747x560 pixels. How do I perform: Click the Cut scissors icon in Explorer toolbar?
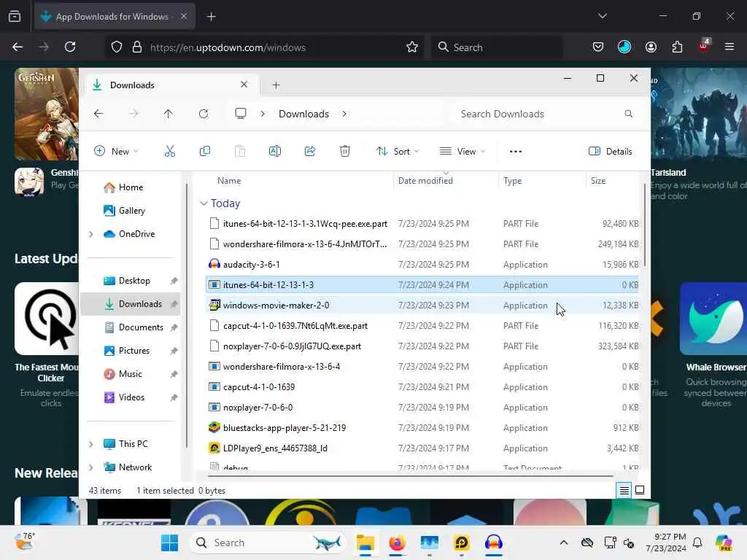169,152
